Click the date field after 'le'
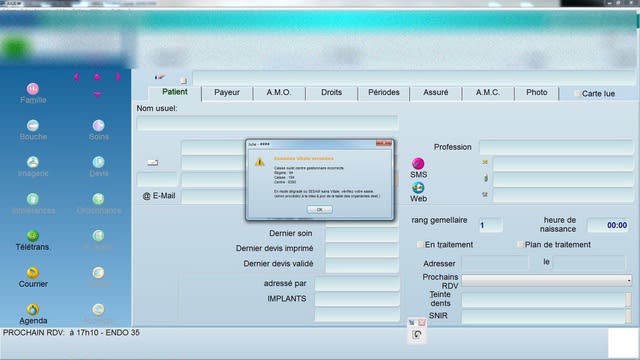This screenshot has width=640, height=360. click(589, 263)
